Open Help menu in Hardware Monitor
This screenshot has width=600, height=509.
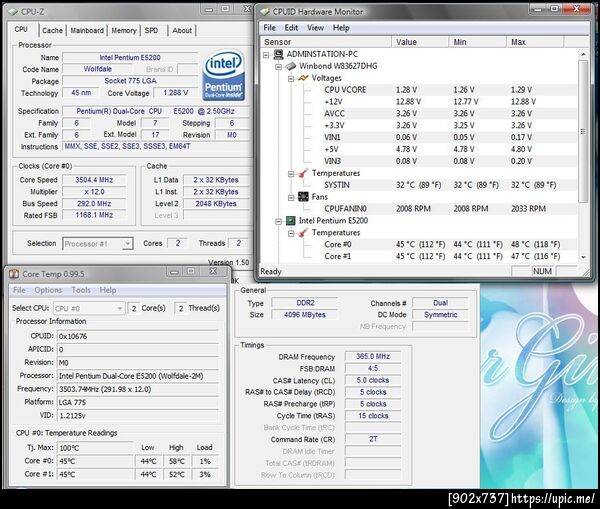pyautogui.click(x=341, y=28)
